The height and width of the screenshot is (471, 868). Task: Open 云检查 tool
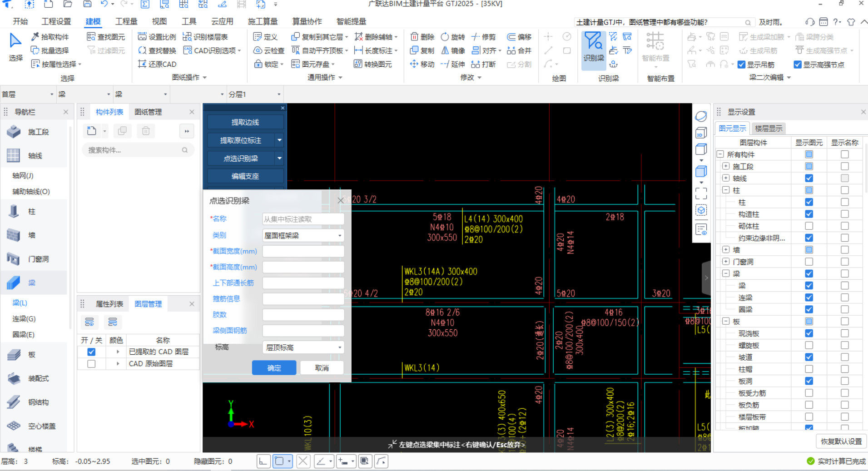coord(269,50)
